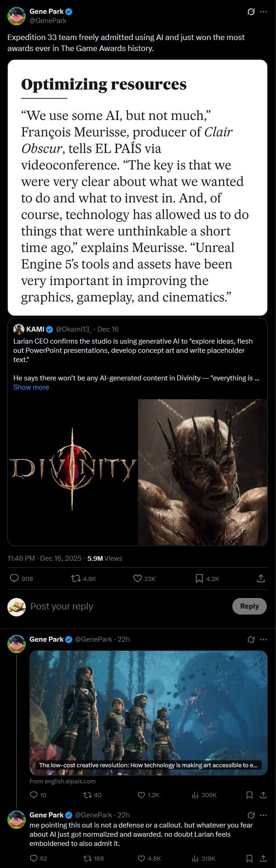Screen dimensions: 276x868
Task: Open the Optimizing resources article image
Action: point(138,187)
